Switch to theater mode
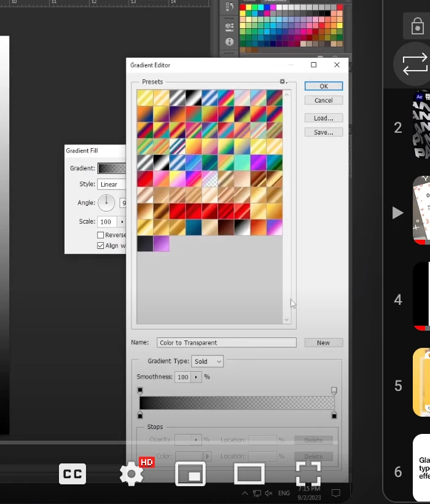This screenshot has width=430, height=504. tap(249, 474)
